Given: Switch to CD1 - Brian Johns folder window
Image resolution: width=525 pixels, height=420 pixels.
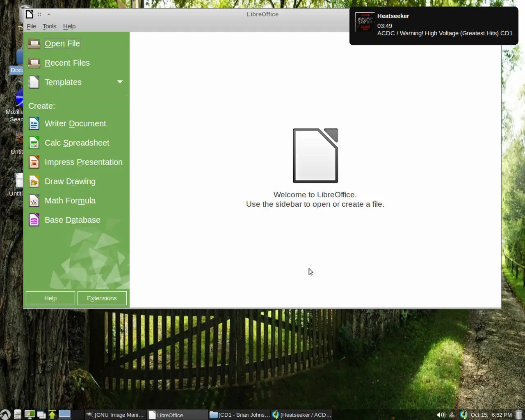Looking at the screenshot, I should (240, 415).
